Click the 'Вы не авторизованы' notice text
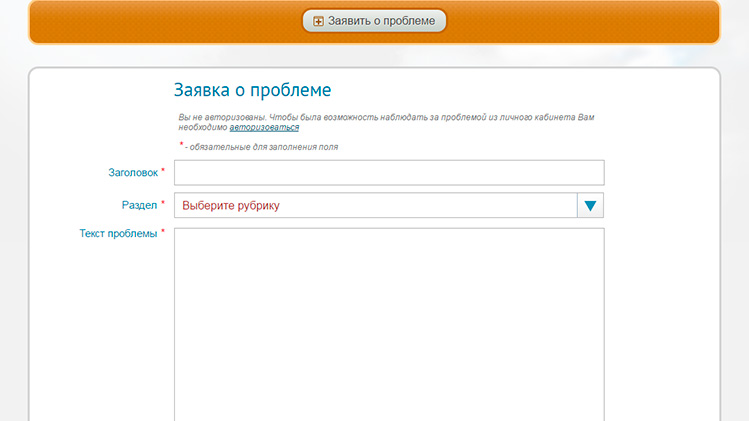Screen dimensions: 749x421 click(x=386, y=122)
